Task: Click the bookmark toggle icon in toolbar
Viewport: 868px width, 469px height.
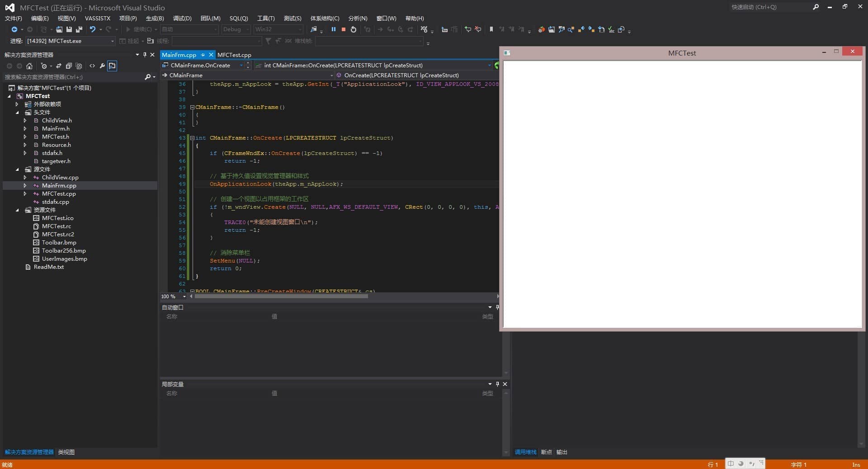Action: 491,29
